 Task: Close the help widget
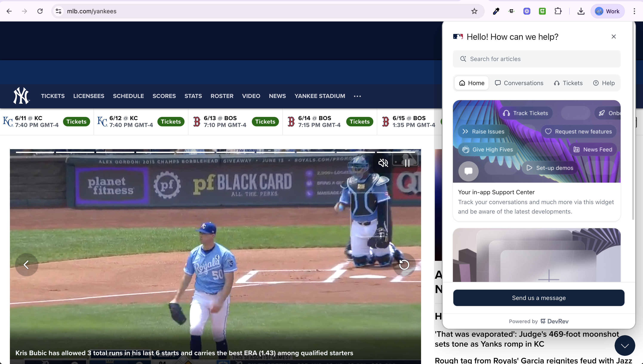point(614,37)
